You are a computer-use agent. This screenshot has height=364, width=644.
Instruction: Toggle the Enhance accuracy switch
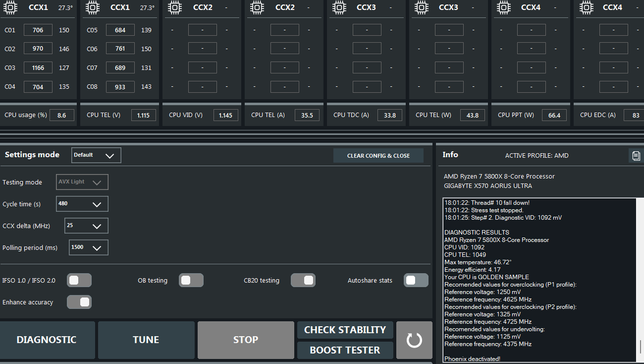pos(79,302)
